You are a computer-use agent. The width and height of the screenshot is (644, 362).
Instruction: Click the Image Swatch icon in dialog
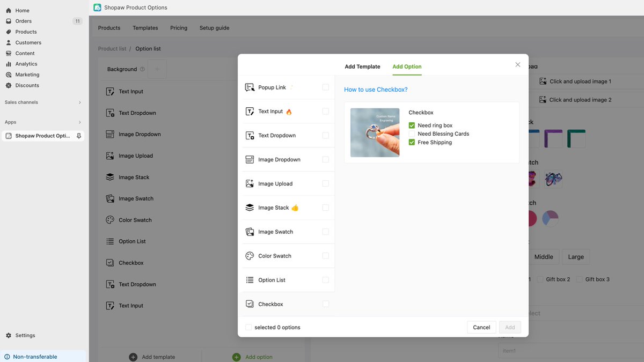click(x=250, y=232)
